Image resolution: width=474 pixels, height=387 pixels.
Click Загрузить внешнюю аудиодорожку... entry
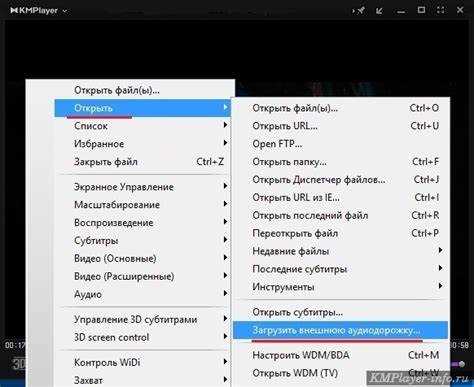[x=340, y=330]
